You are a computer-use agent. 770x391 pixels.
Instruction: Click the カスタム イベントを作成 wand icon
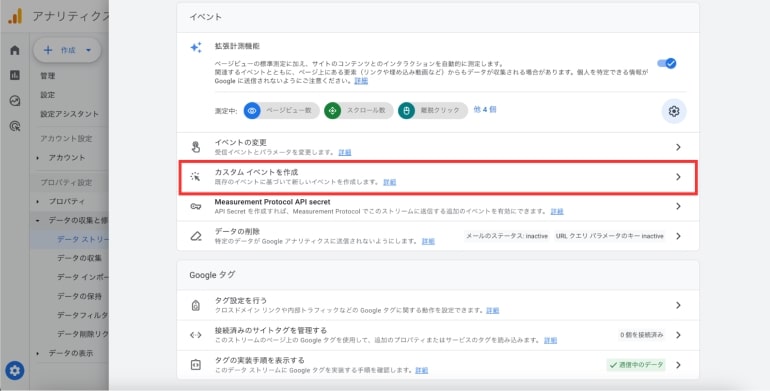pyautogui.click(x=195, y=176)
